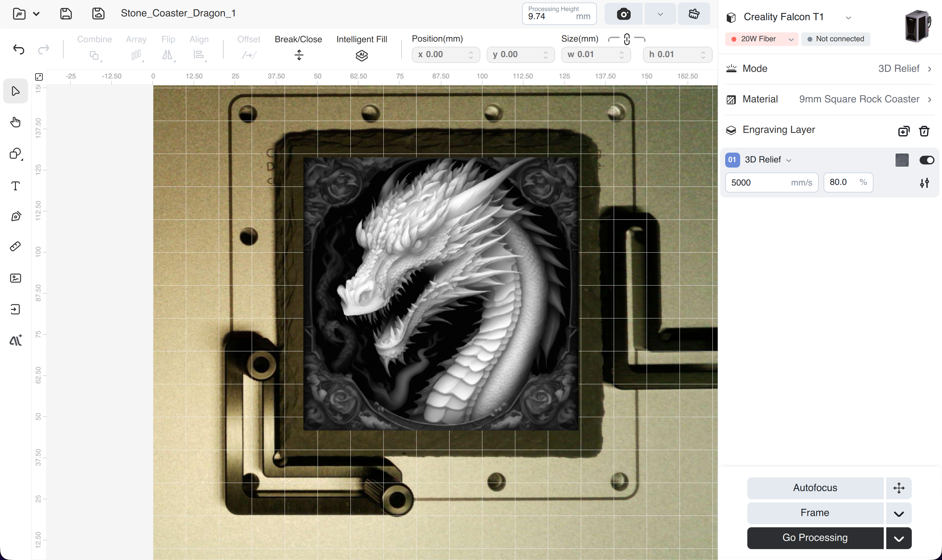The width and height of the screenshot is (942, 560).
Task: Expand the Go Processing options dropdown
Action: click(899, 538)
